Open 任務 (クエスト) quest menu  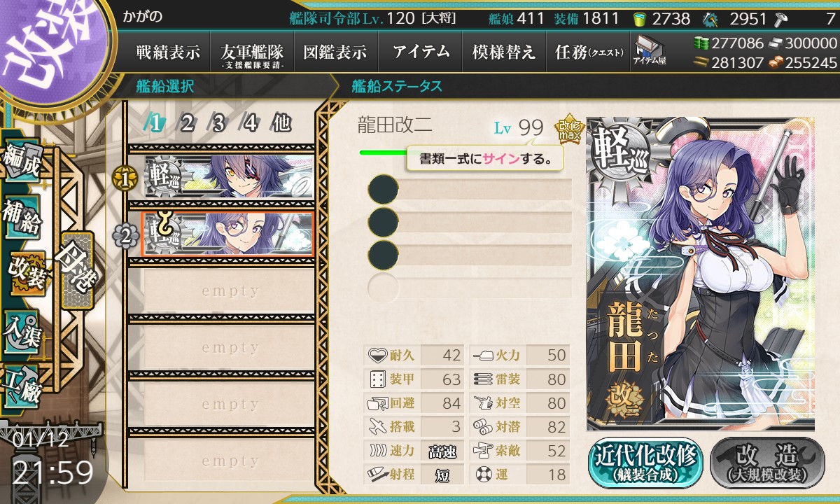[x=588, y=52]
